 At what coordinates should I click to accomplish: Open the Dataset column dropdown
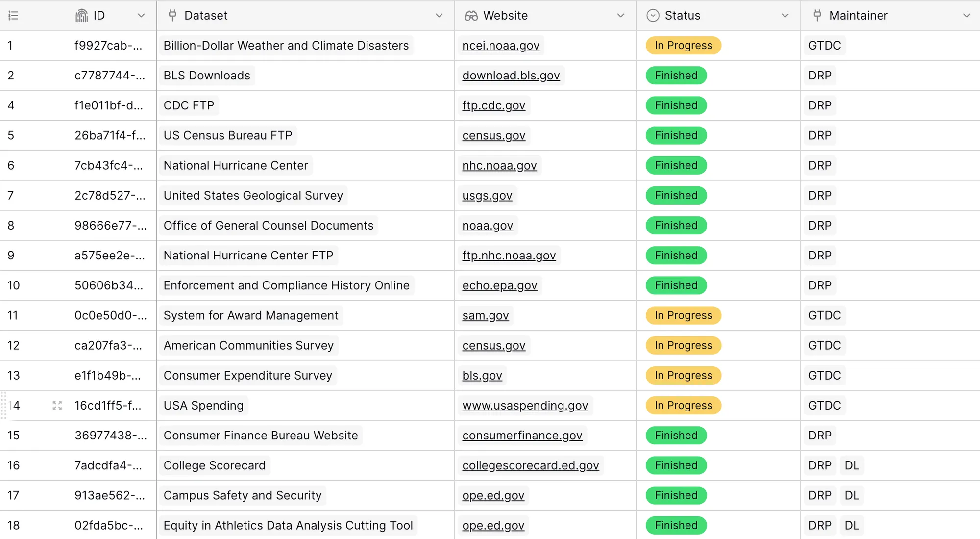439,15
